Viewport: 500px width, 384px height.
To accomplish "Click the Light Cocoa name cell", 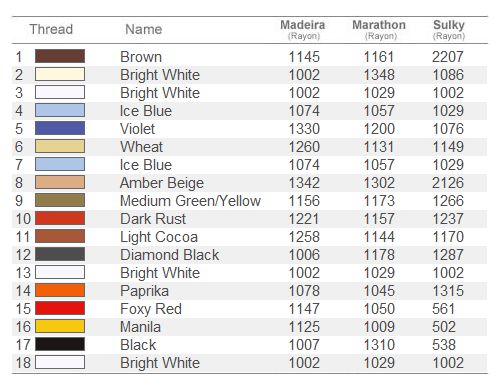I will click(x=159, y=237).
